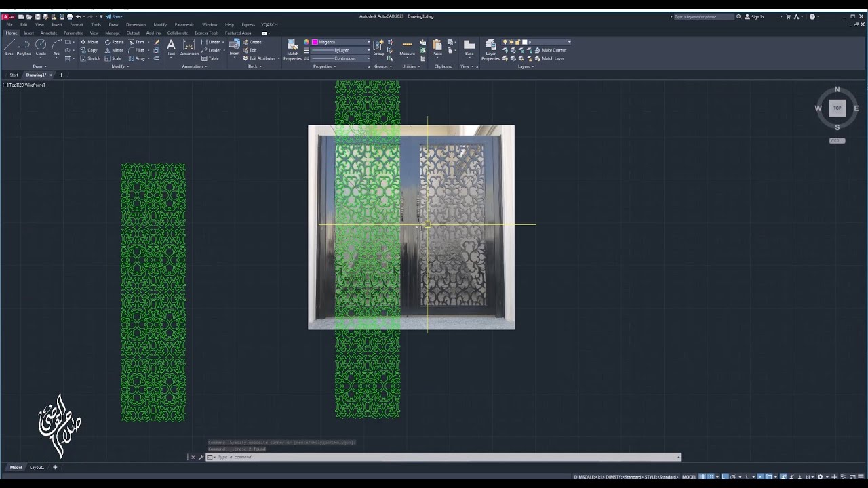This screenshot has height=488, width=868.
Task: Toggle clean screen in status bar
Action: (852, 476)
